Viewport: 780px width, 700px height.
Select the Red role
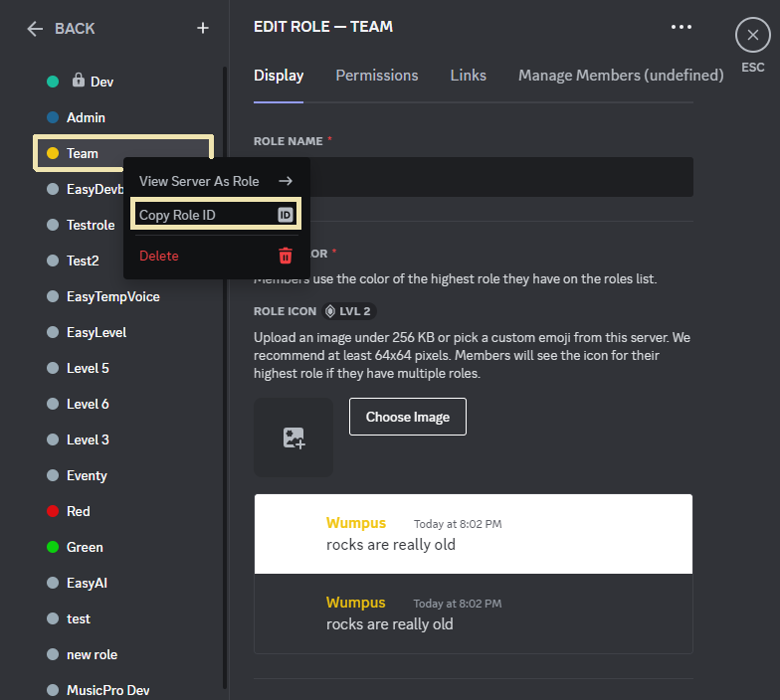point(123,511)
